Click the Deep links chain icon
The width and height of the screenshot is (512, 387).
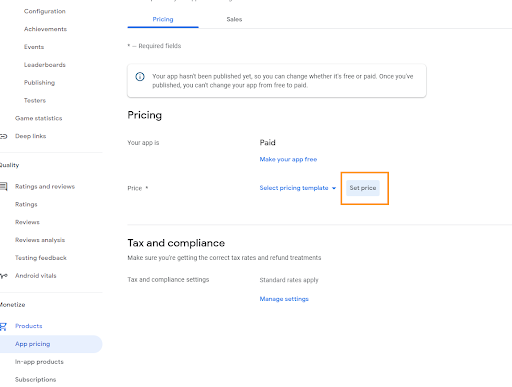point(3,136)
